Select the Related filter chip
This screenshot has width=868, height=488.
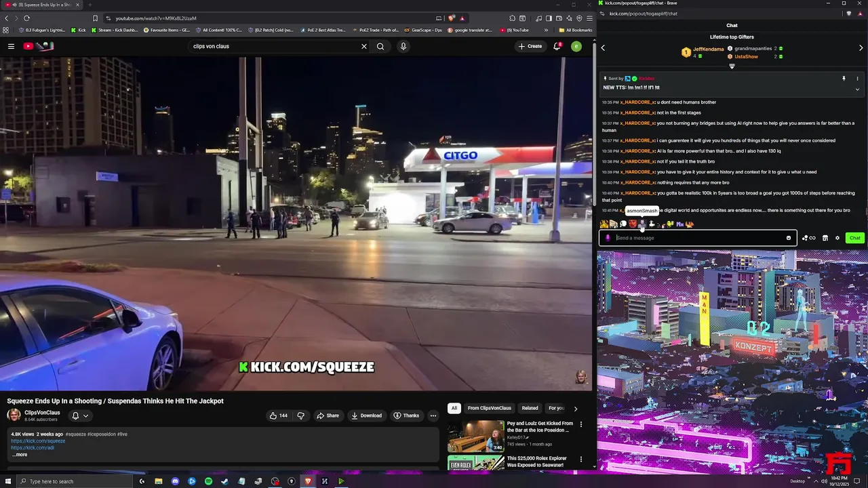click(530, 408)
